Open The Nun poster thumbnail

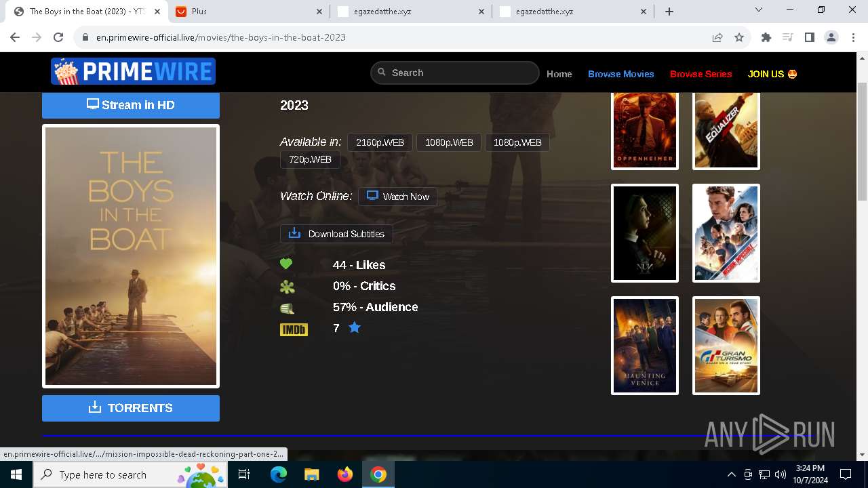[x=645, y=233]
